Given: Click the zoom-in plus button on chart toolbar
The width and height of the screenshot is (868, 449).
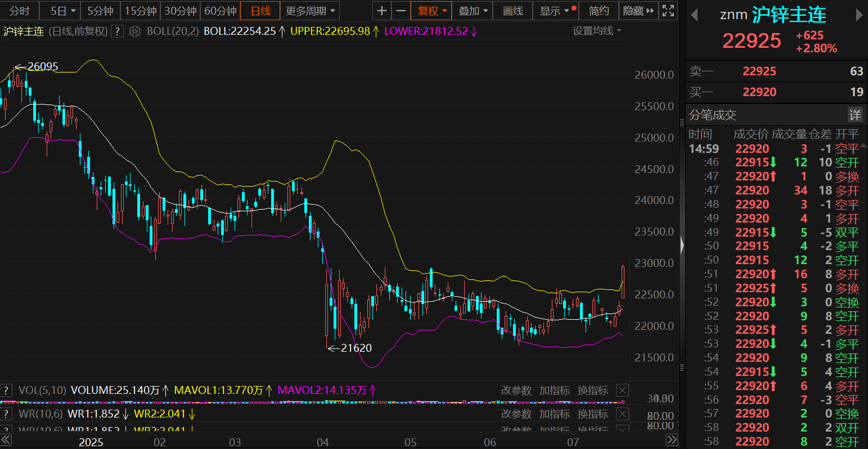Looking at the screenshot, I should pyautogui.click(x=382, y=11).
